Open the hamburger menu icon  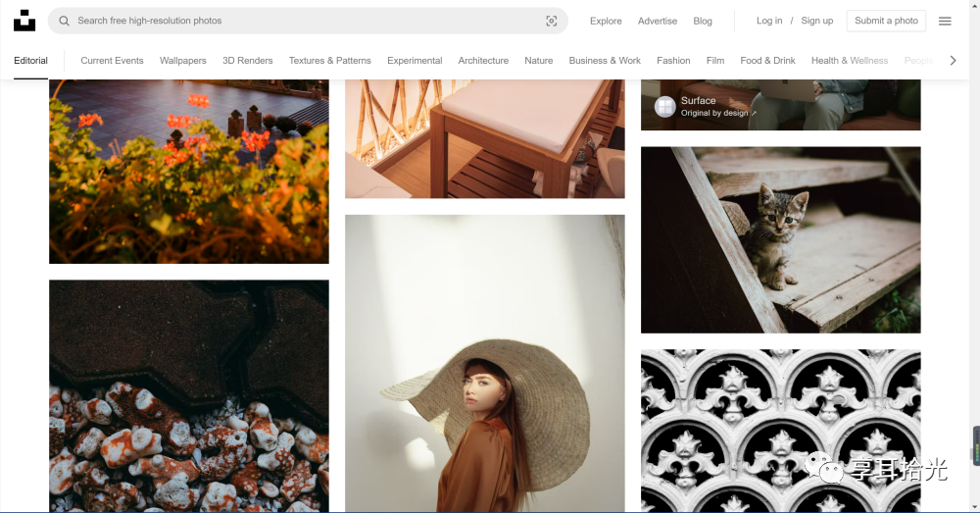pyautogui.click(x=945, y=21)
